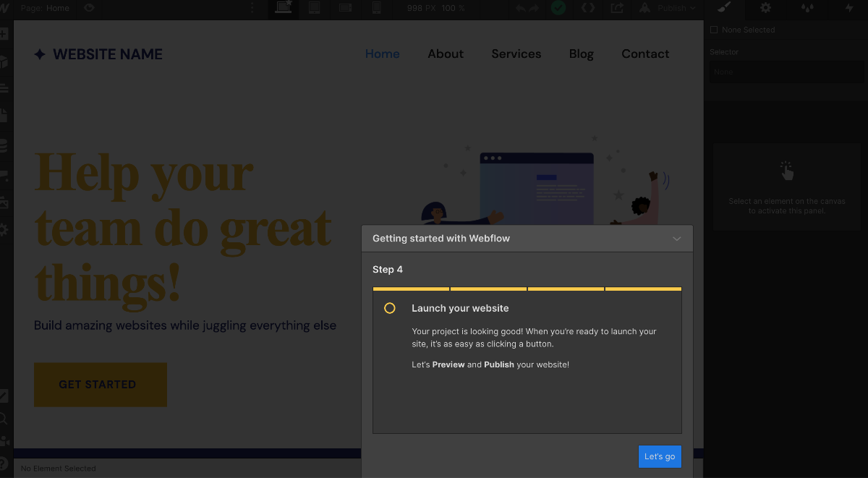
Task: Open the Webflow logo menu
Action: pos(4,9)
